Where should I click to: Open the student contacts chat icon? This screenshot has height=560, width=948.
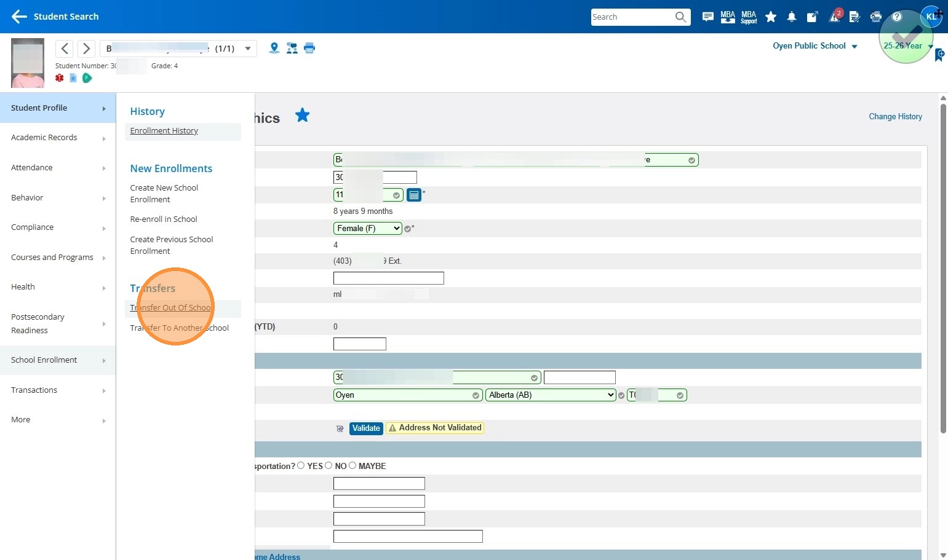[x=292, y=48]
